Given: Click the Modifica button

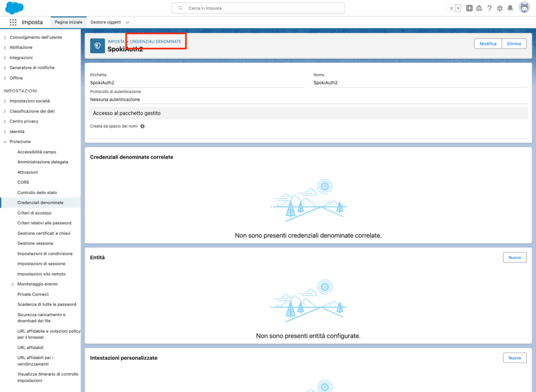Looking at the screenshot, I should point(488,44).
